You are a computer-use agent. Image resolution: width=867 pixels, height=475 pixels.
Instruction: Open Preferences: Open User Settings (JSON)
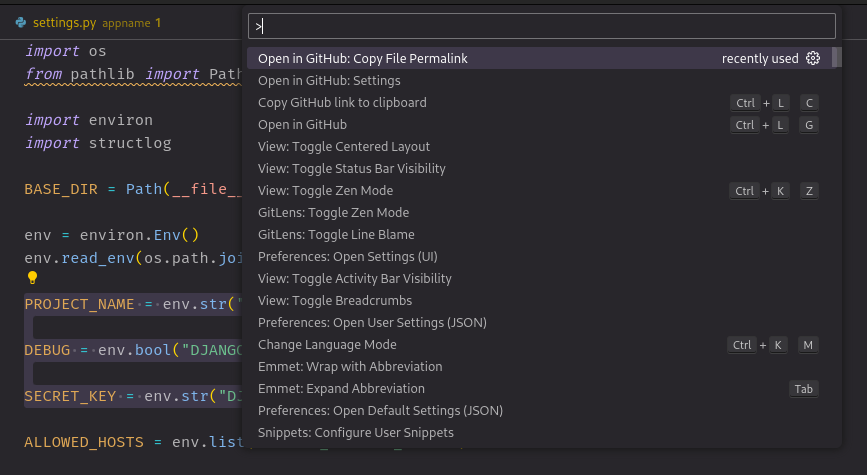tap(539, 322)
